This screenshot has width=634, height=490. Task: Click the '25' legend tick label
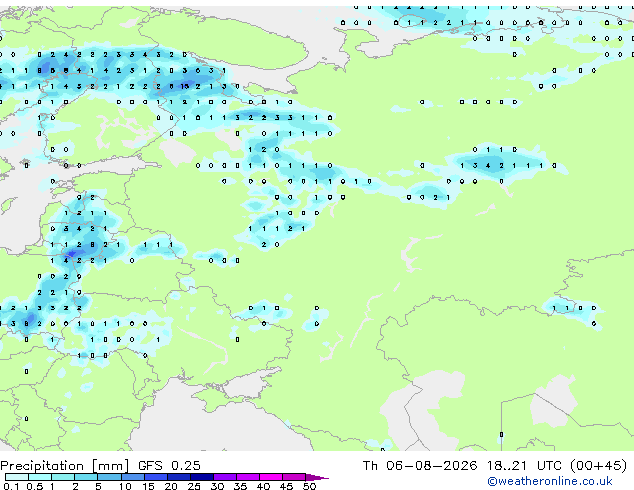pyautogui.click(x=194, y=486)
